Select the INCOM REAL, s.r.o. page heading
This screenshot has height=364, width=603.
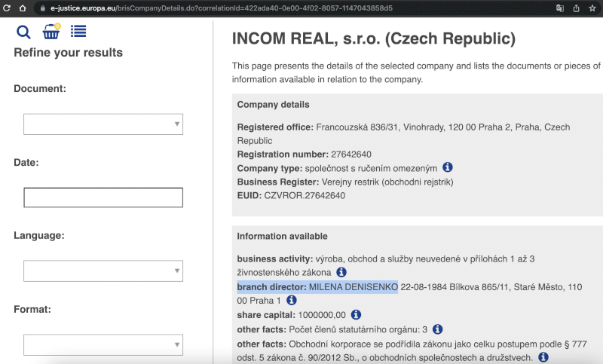pyautogui.click(x=373, y=38)
